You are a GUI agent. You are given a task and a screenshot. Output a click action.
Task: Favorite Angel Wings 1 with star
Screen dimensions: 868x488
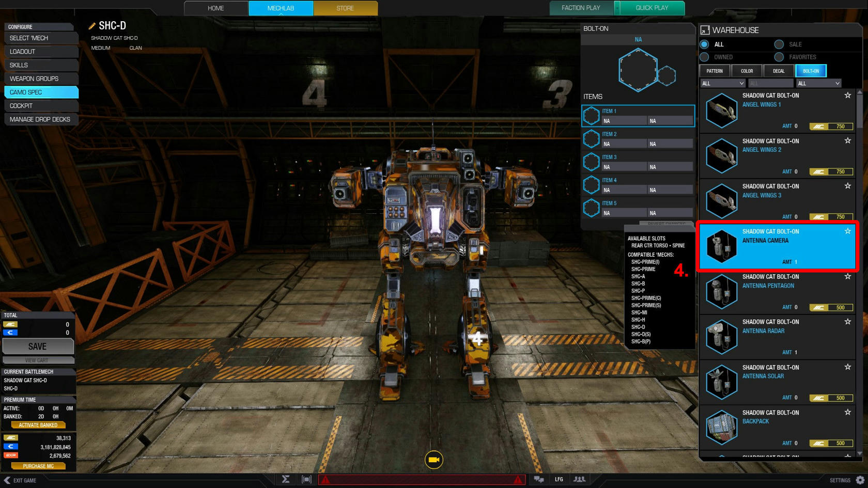pos(847,95)
